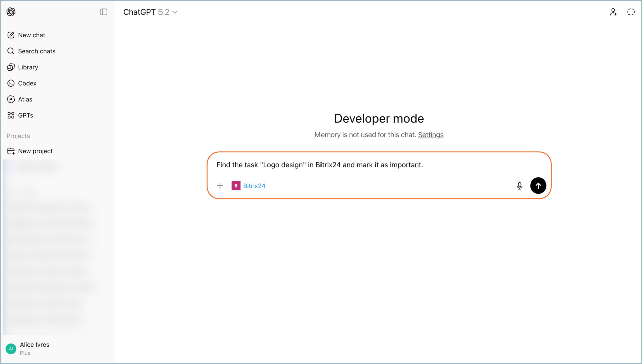This screenshot has width=642, height=364.
Task: Click the plus attach icon in composer
Action: [x=220, y=186]
